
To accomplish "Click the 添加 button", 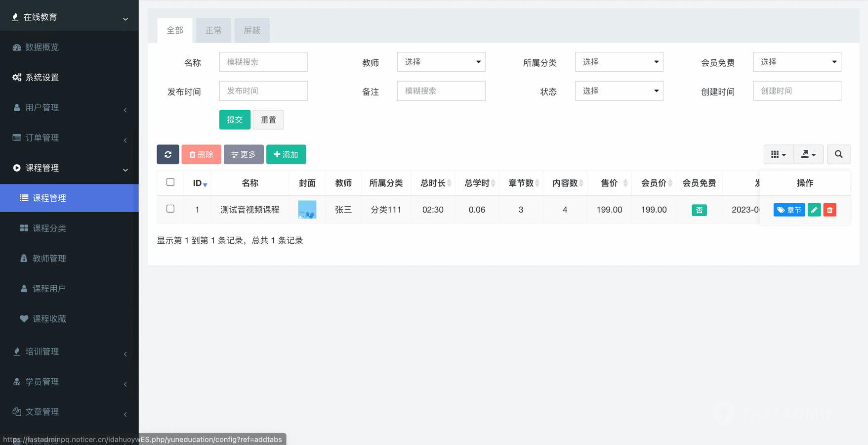I will [286, 154].
